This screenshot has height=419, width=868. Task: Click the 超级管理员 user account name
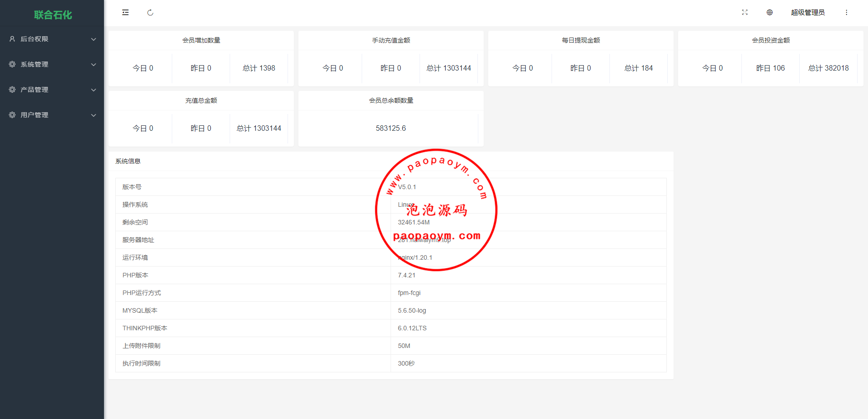(x=807, y=13)
